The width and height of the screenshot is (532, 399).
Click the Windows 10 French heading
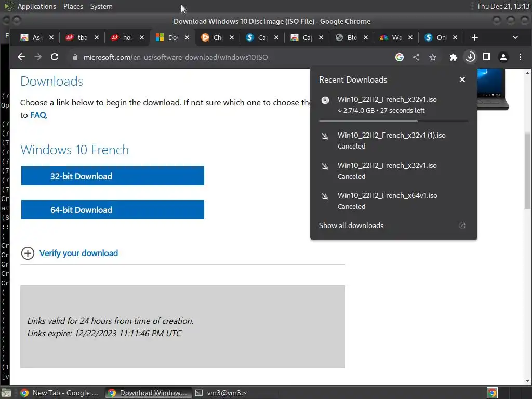(75, 150)
